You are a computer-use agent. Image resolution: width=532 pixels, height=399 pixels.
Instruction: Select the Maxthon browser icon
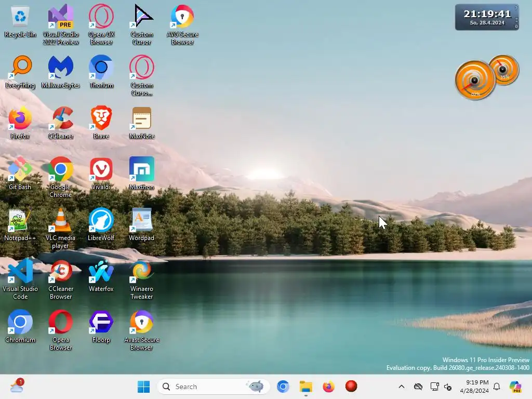[x=142, y=174]
